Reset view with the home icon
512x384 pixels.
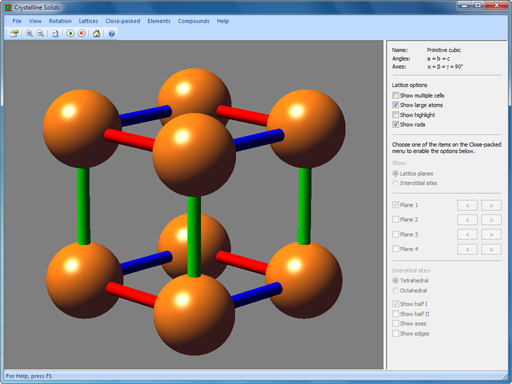[96, 33]
